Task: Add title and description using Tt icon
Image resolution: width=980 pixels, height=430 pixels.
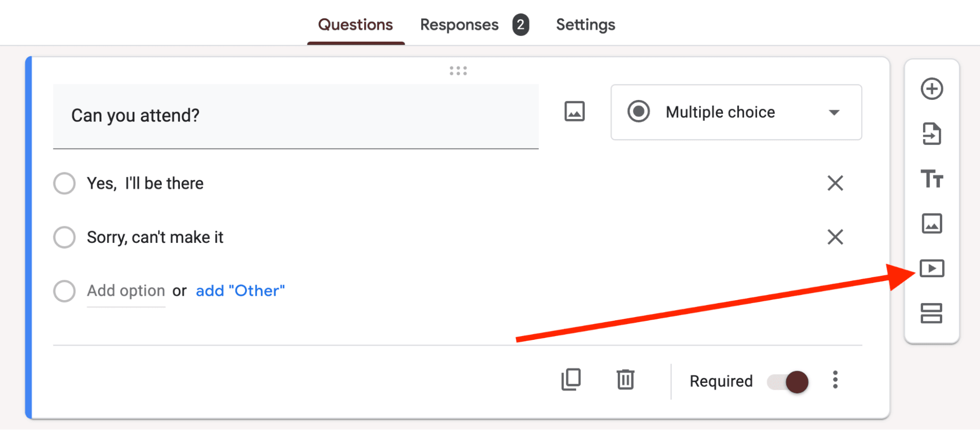Action: point(931,180)
